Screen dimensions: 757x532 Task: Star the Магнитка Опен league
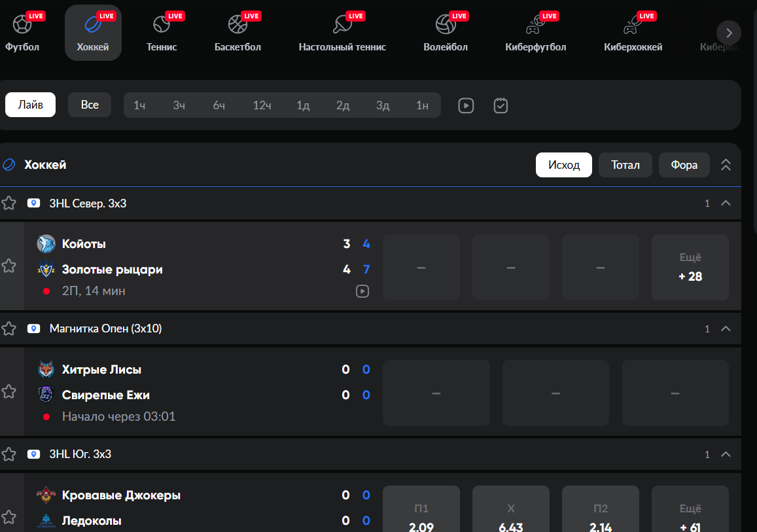[x=9, y=328]
